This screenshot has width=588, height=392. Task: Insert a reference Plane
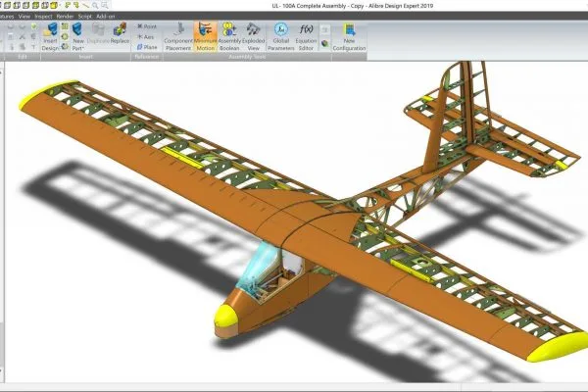147,47
